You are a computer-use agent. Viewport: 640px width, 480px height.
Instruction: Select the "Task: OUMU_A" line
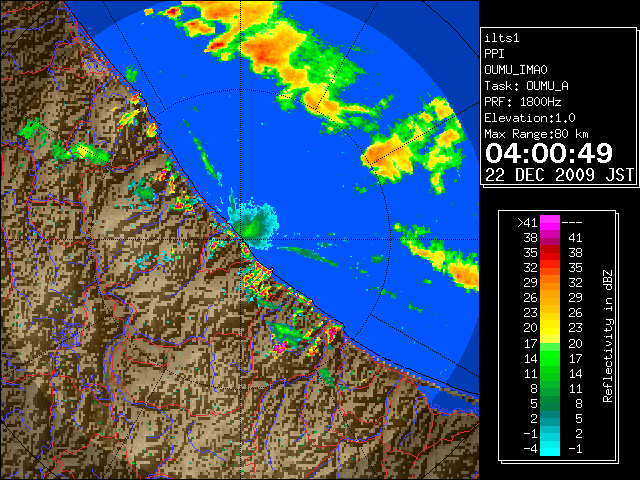(527, 86)
